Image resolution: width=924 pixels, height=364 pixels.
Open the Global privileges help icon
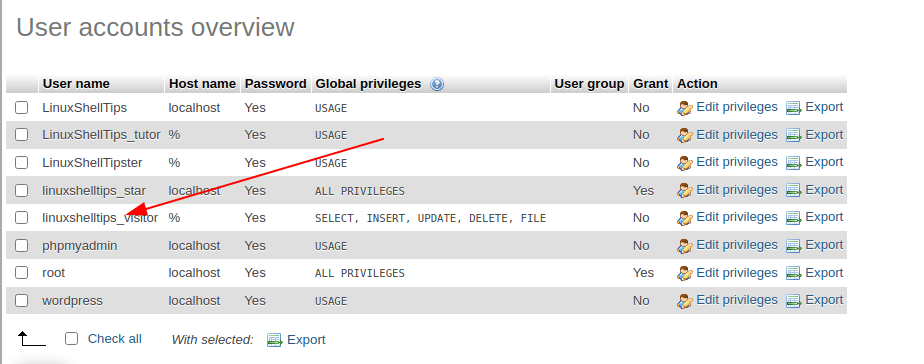pos(437,84)
